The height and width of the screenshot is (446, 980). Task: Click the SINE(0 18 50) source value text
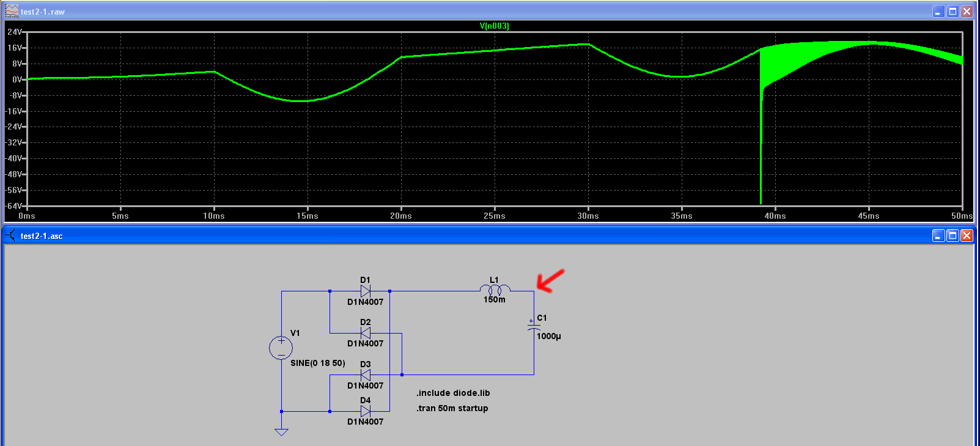(318, 363)
